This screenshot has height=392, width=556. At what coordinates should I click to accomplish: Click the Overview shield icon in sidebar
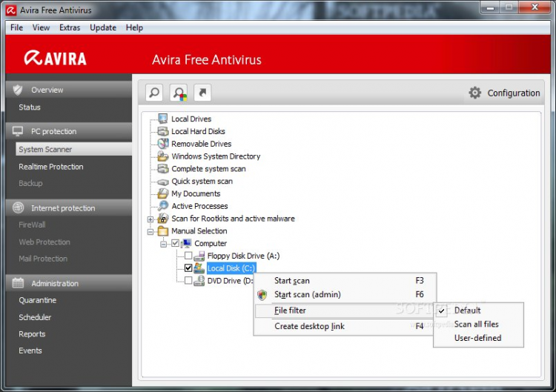pyautogui.click(x=18, y=90)
